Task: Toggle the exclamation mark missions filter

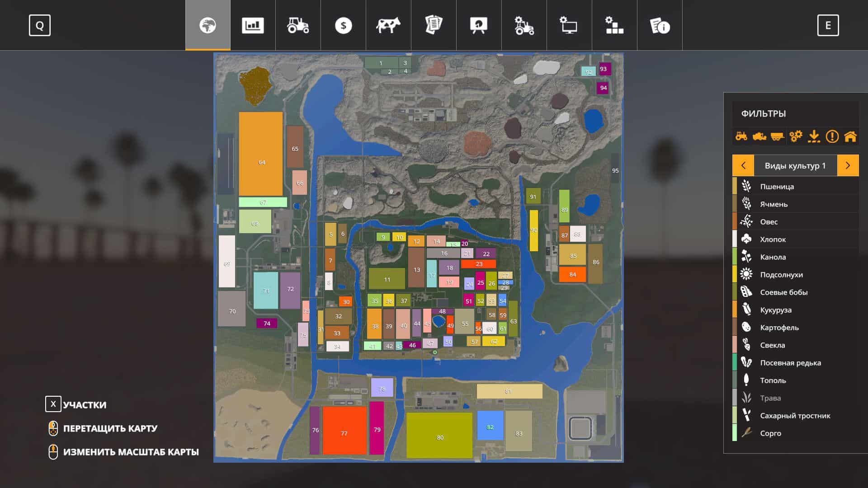Action: click(832, 136)
